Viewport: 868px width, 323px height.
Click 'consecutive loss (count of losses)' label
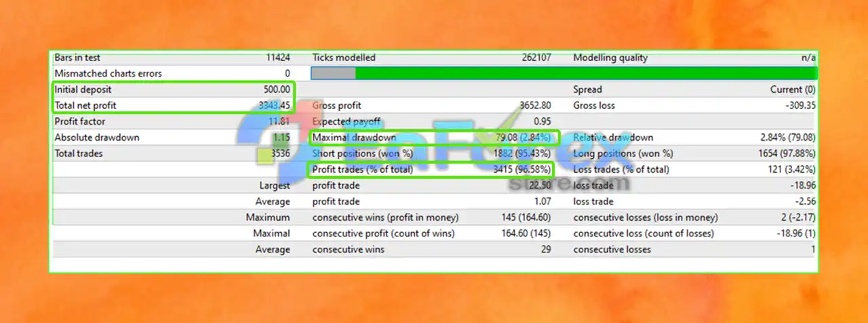pyautogui.click(x=644, y=234)
